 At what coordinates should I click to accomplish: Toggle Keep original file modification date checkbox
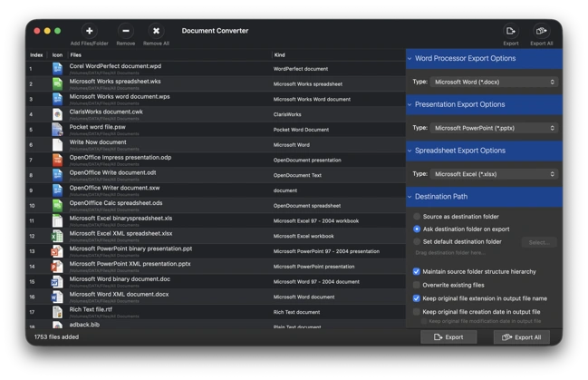pyautogui.click(x=424, y=321)
